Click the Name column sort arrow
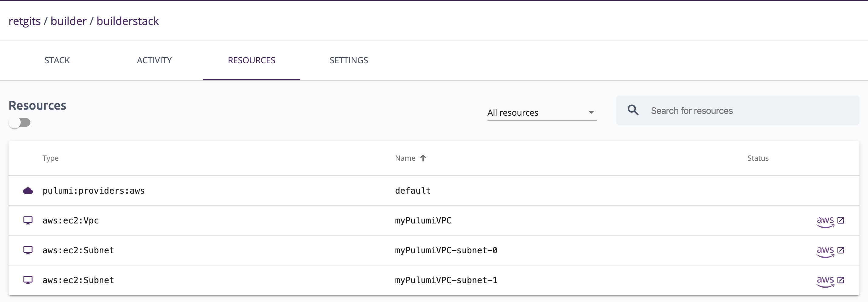The height and width of the screenshot is (302, 868). pos(423,158)
